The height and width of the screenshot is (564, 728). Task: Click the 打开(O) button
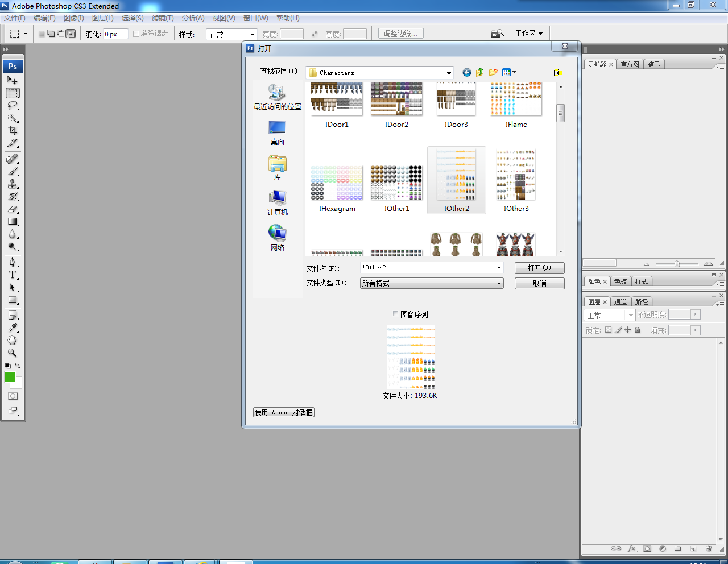(x=539, y=268)
